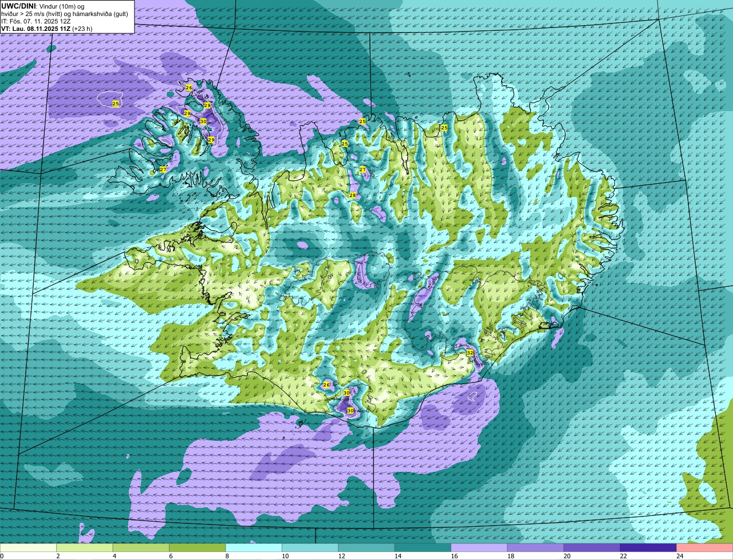Select the 8–10 m/s light cyan swatch

(254, 547)
